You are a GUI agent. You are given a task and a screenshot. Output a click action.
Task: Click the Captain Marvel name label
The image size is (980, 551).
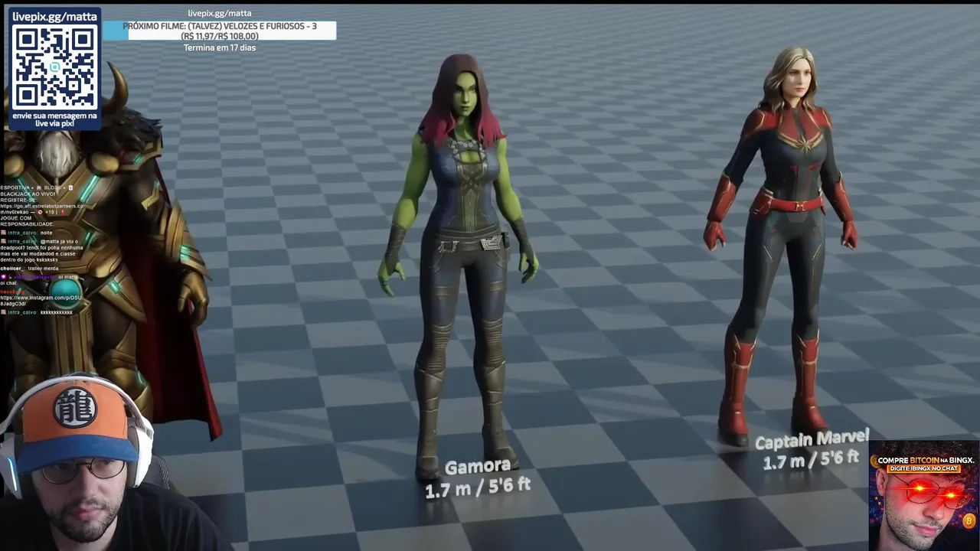point(812,440)
